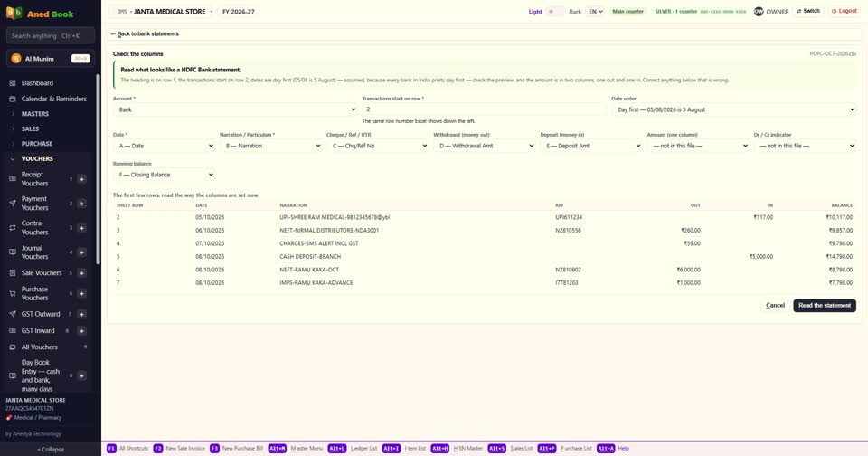Toggle Light/Dark theme switch
The height and width of the screenshot is (456, 868).
(555, 11)
